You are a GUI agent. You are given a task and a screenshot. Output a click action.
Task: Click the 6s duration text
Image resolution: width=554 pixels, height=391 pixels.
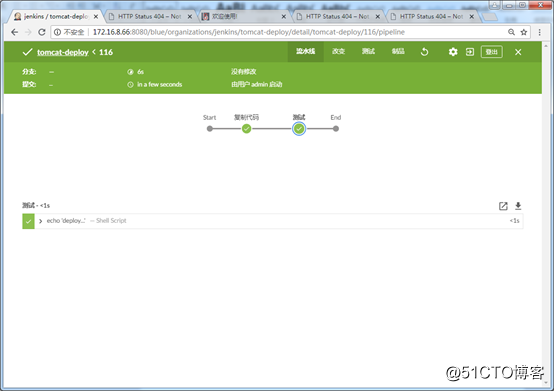[141, 72]
